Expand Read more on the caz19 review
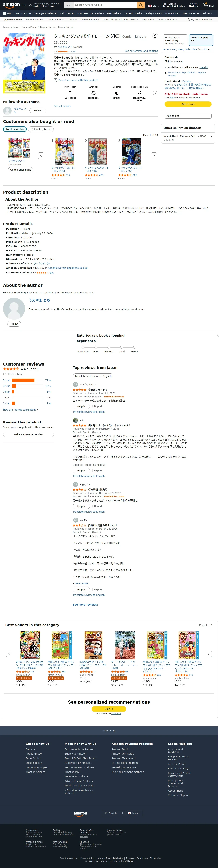219x868 pixels. [x=81, y=583]
